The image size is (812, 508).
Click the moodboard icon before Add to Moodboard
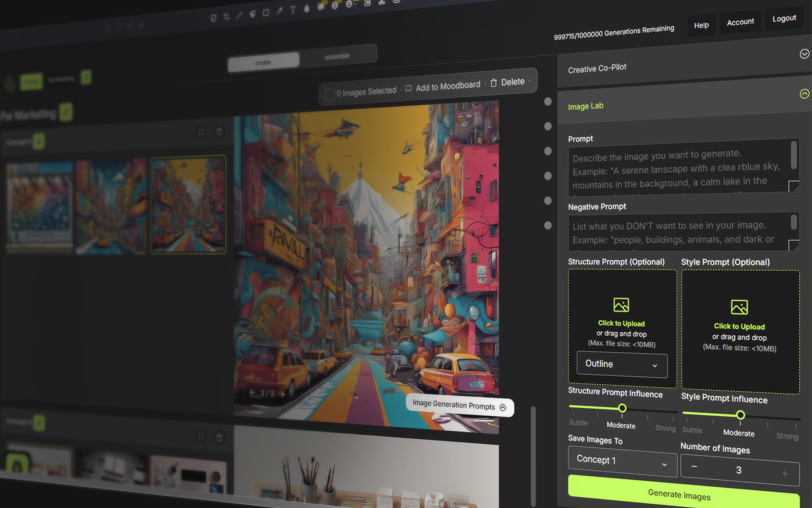408,88
